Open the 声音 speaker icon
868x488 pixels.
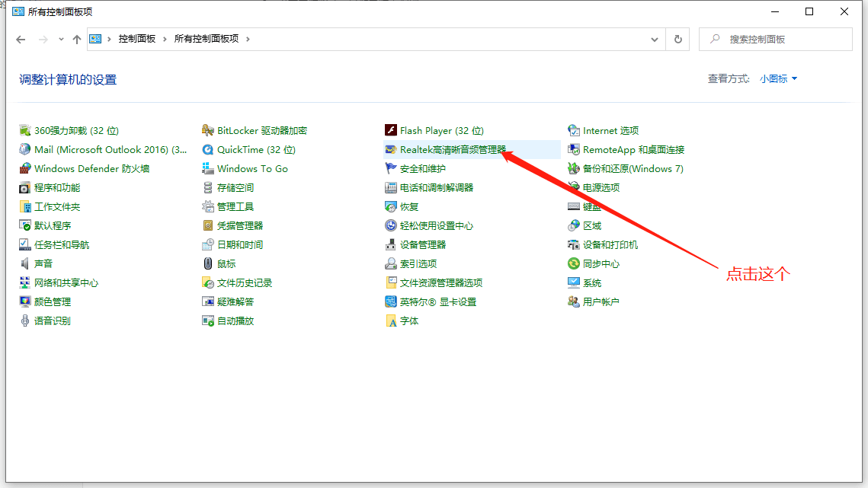[x=24, y=263]
